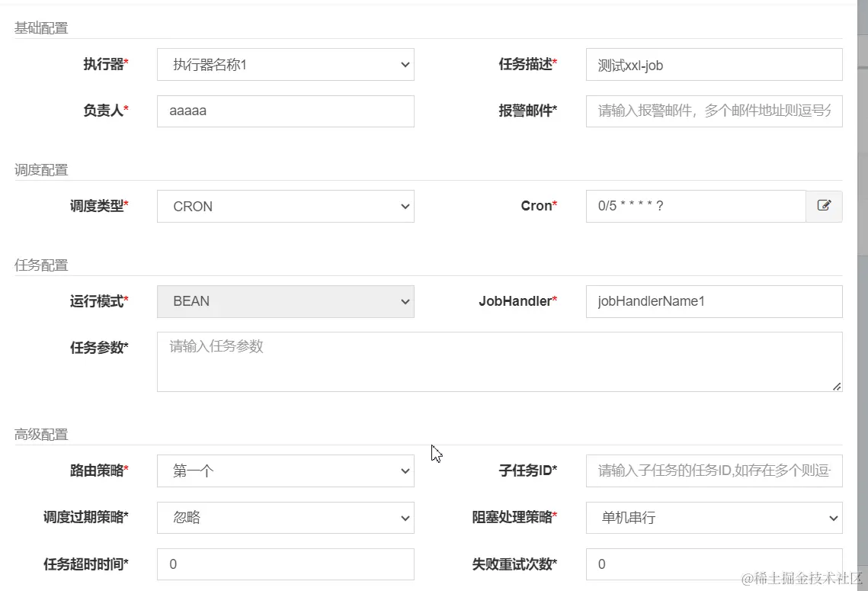Viewport: 868px width, 591px height.
Task: Focus the JobHandler field with jobHandlerName1
Action: point(714,301)
